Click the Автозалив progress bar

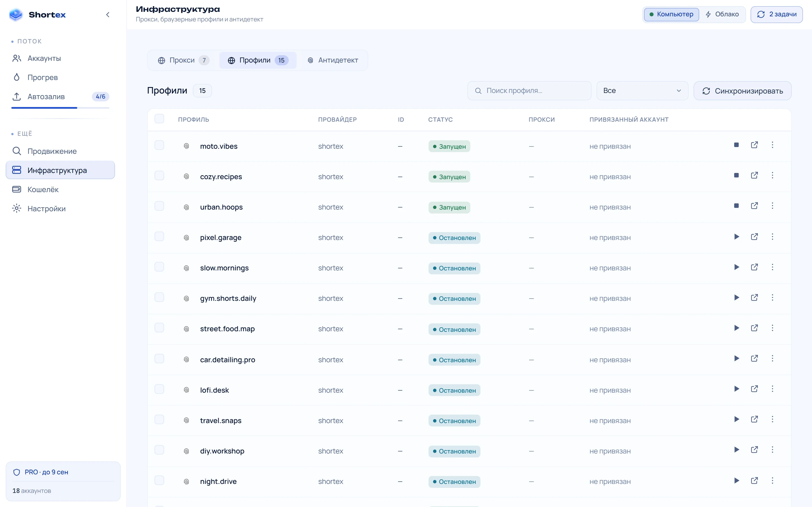[x=60, y=108]
